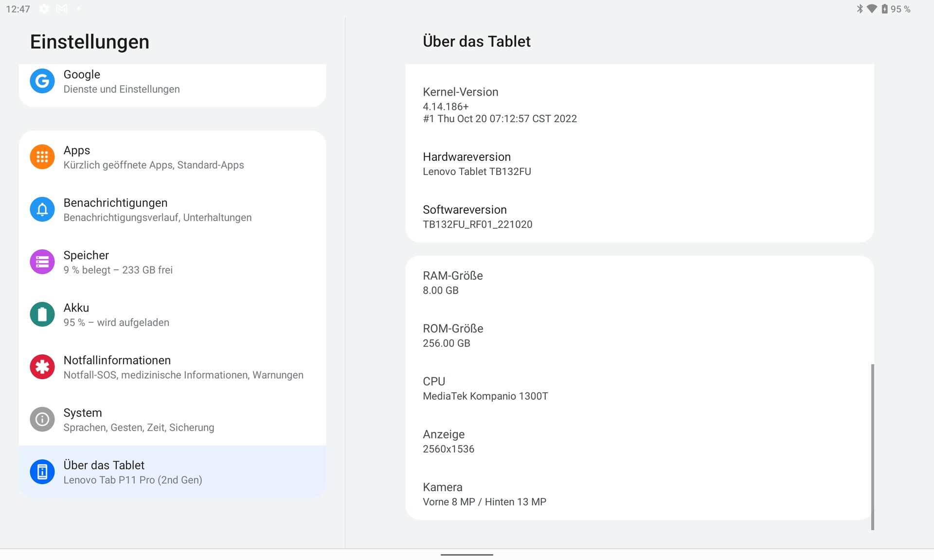Tap the '9 % belegt – 233 GB frei' text
Screen dimensions: 934x560
click(118, 270)
